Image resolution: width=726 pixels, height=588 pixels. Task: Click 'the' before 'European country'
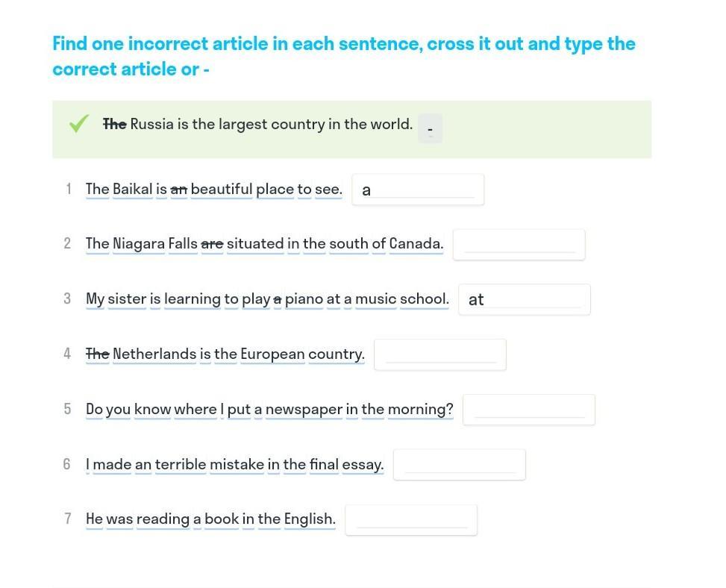(x=225, y=354)
